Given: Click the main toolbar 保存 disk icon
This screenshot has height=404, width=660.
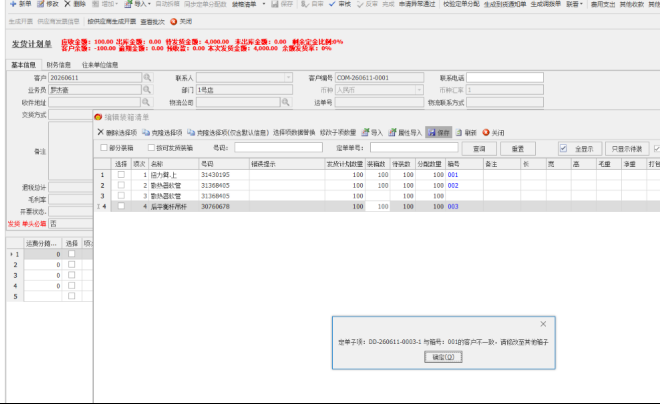Looking at the screenshot, I should pyautogui.click(x=275, y=4).
